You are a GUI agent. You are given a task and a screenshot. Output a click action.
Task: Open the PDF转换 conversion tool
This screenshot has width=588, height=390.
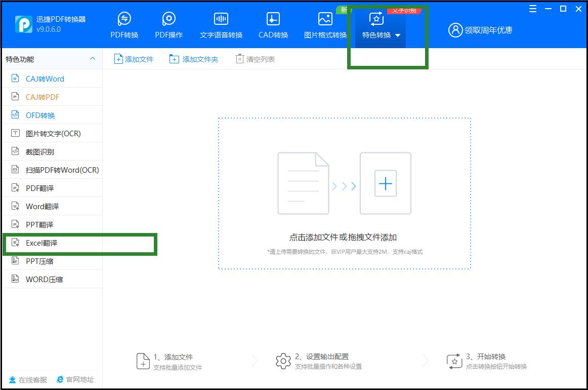pyautogui.click(x=123, y=24)
